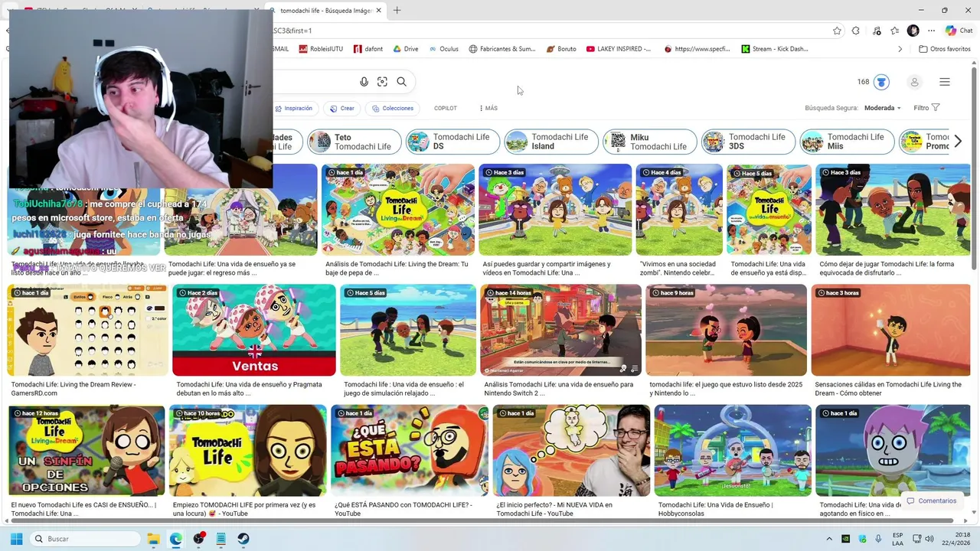Open the Oculus bookmark
The width and height of the screenshot is (980, 551).
(x=443, y=49)
